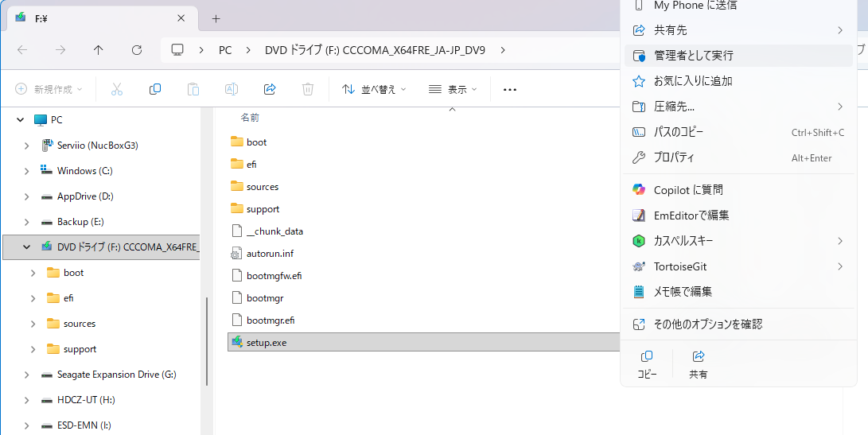Click the Share icon in toolbar

270,89
